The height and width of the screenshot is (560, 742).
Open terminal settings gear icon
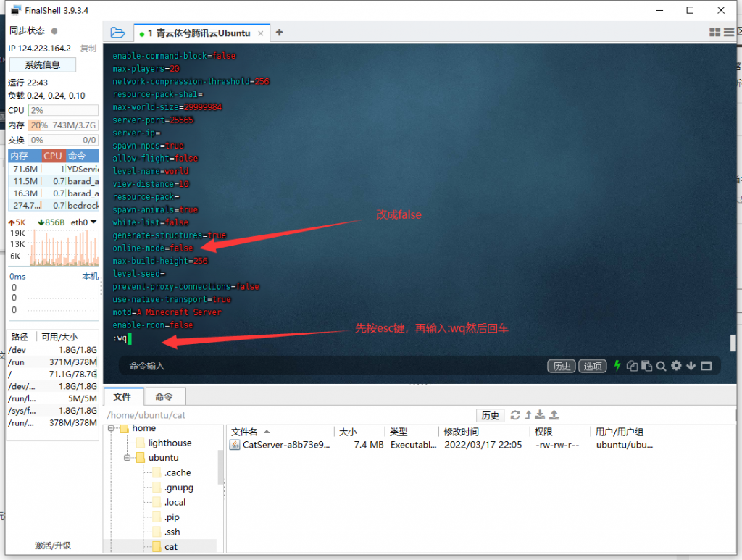point(676,366)
